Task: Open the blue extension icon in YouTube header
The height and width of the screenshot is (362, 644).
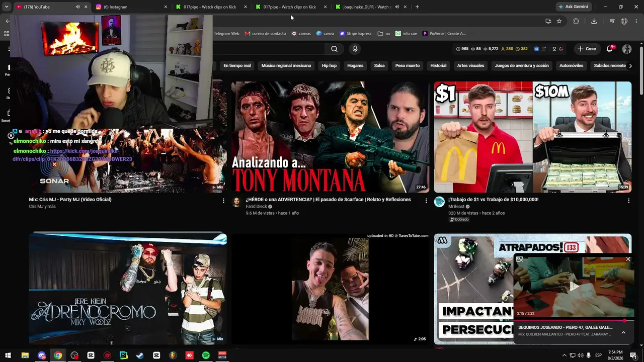Action: (x=537, y=49)
